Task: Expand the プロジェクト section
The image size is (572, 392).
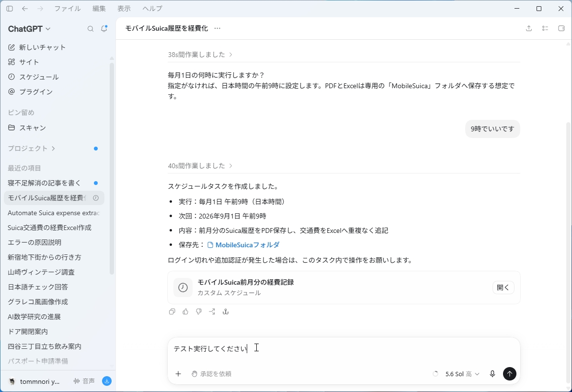Action: pos(31,149)
